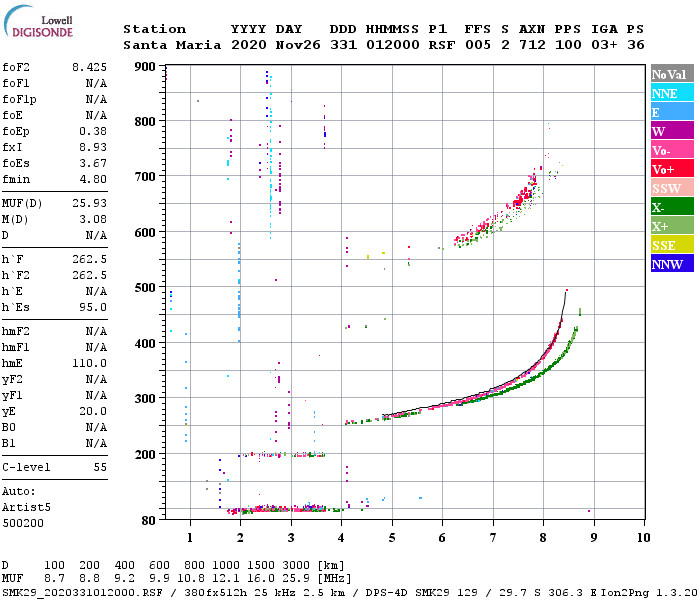Click the SMK29_2020331012000.RSF filename in footer

[82, 593]
